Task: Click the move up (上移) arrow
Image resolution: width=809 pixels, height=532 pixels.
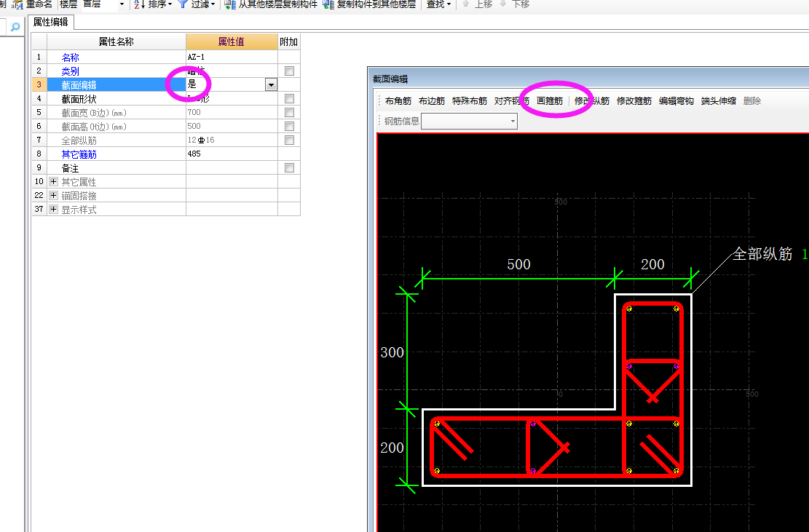Action: point(466,4)
